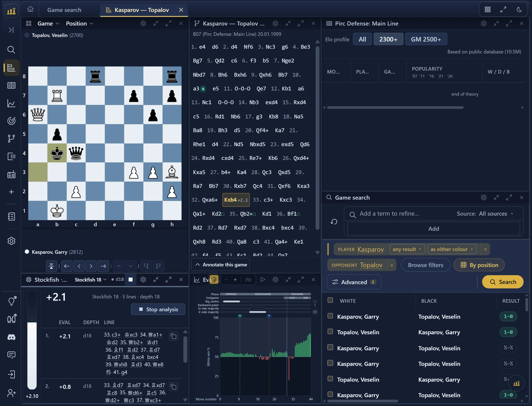Open Stockfish engine panel settings gear
Screen dimensions: 532x406
(x=143, y=280)
